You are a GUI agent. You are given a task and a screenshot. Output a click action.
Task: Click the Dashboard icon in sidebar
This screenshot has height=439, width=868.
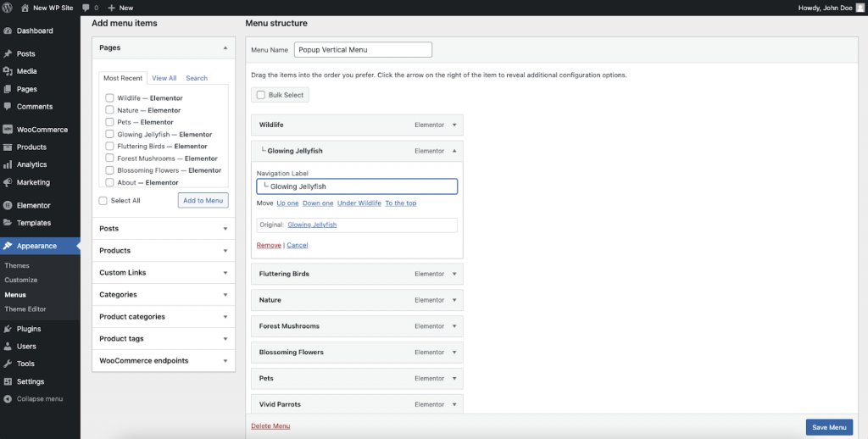pyautogui.click(x=8, y=31)
